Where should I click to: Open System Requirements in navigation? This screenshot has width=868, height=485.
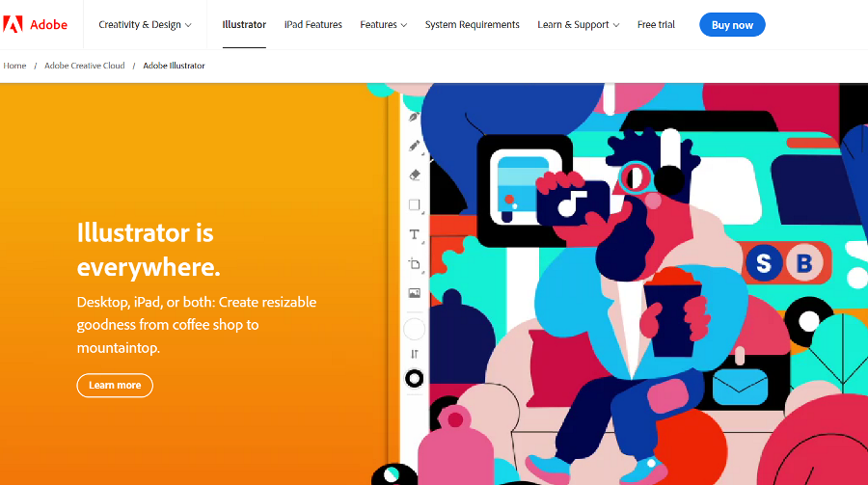[472, 24]
